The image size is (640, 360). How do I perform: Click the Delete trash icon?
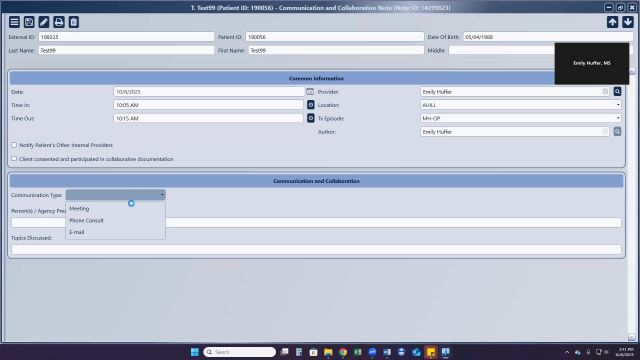73,22
